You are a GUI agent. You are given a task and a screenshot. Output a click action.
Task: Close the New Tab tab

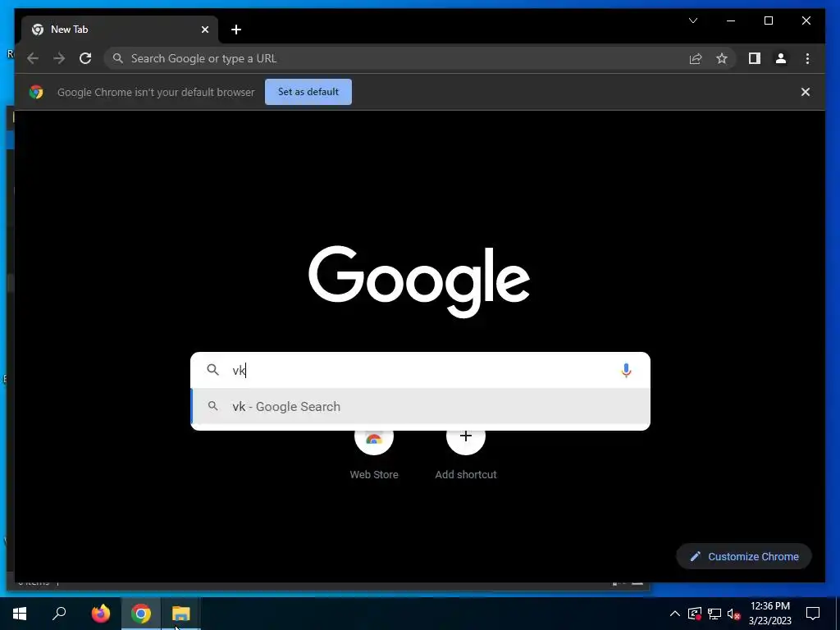tap(204, 30)
